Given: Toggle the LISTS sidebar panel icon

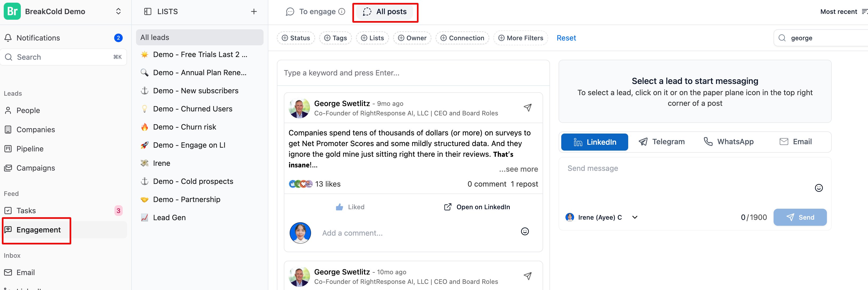Looking at the screenshot, I should click(148, 11).
